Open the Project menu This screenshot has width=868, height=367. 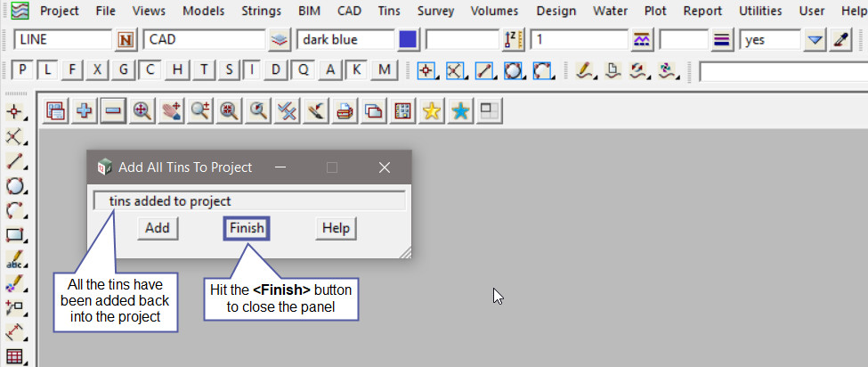pos(60,11)
